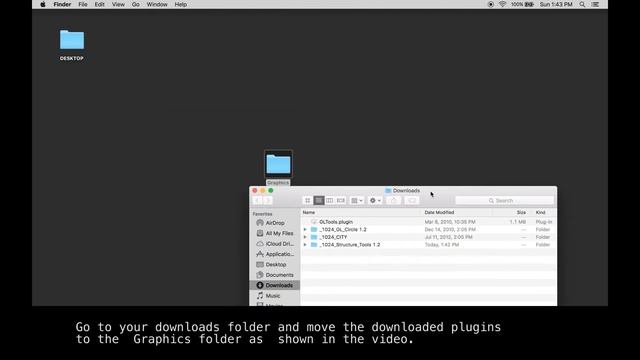The height and width of the screenshot is (360, 640).
Task: Open the Apple menu
Action: pyautogui.click(x=43, y=4)
